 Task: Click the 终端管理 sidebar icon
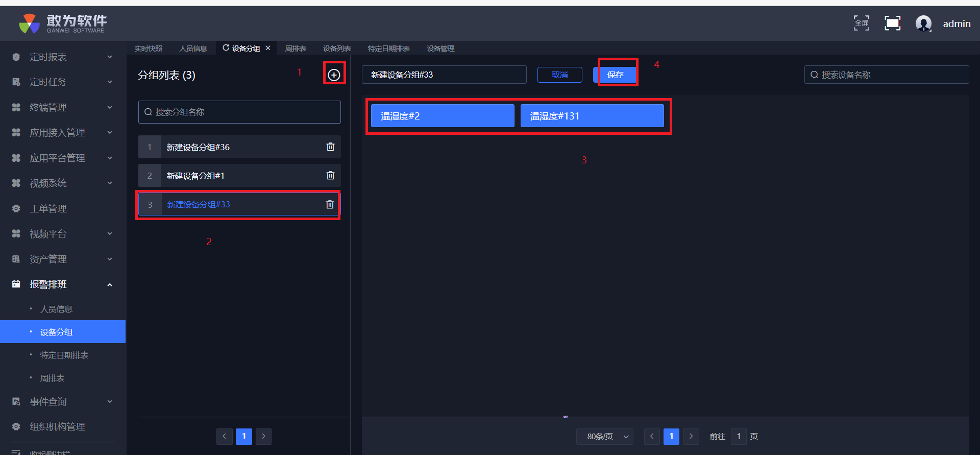tap(16, 108)
